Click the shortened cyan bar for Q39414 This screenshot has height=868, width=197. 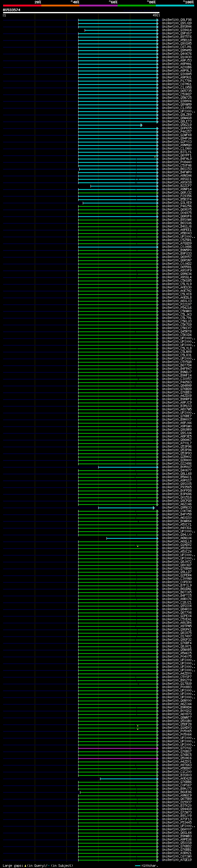(121, 30)
